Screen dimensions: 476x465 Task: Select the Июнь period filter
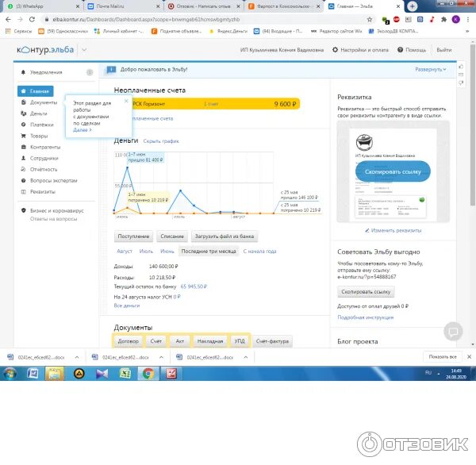[167, 252]
